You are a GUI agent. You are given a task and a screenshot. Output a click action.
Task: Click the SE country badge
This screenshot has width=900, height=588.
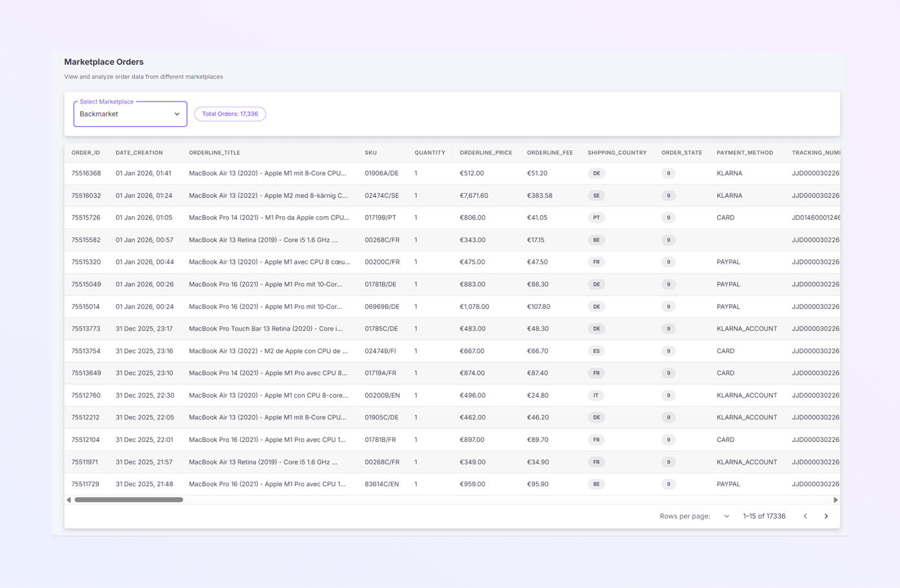pyautogui.click(x=596, y=196)
